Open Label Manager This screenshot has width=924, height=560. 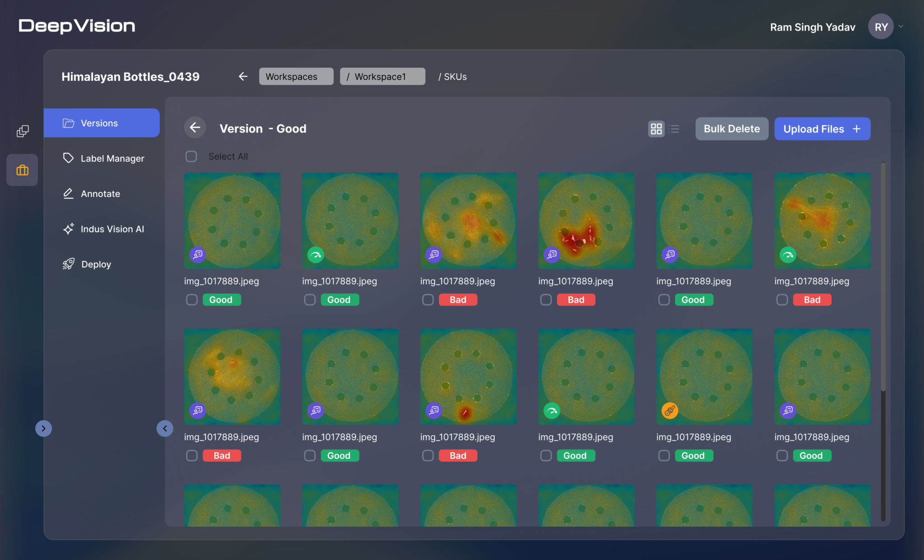pyautogui.click(x=103, y=158)
